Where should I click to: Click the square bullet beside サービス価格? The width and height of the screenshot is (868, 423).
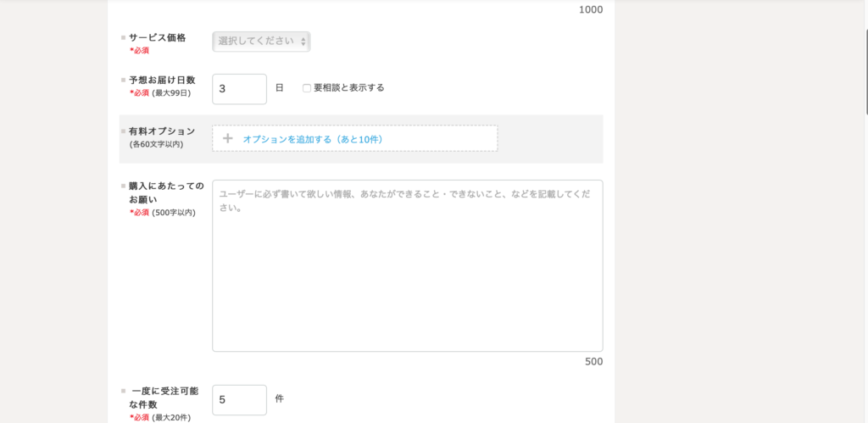click(x=123, y=38)
